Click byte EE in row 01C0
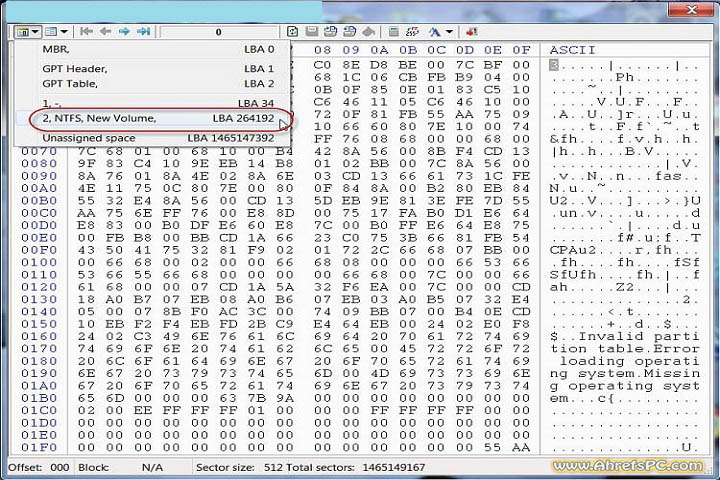 coord(143,410)
